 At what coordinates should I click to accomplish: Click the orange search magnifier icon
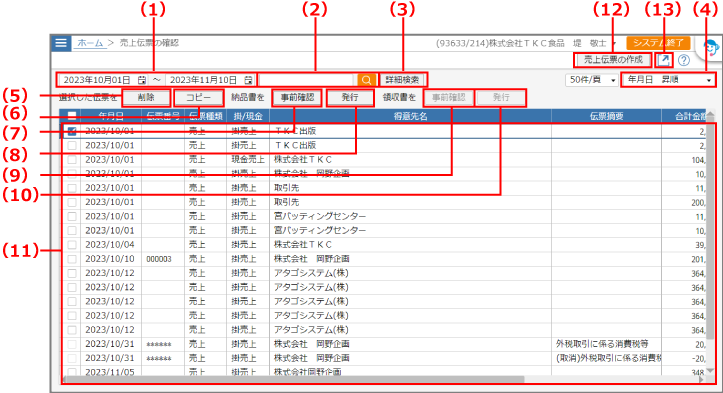[x=367, y=80]
